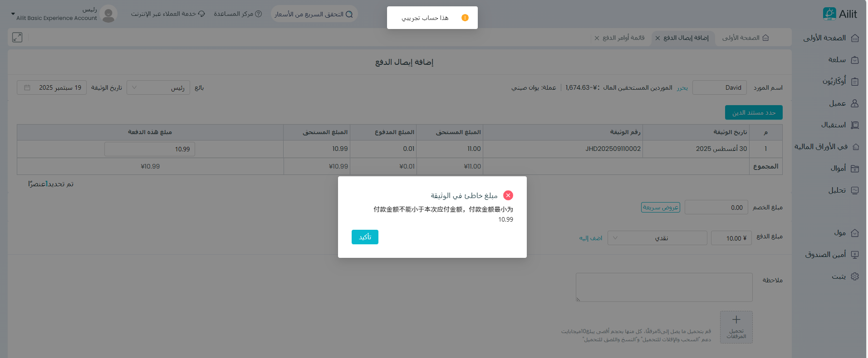Click the Ailit logo icon

coord(829,14)
